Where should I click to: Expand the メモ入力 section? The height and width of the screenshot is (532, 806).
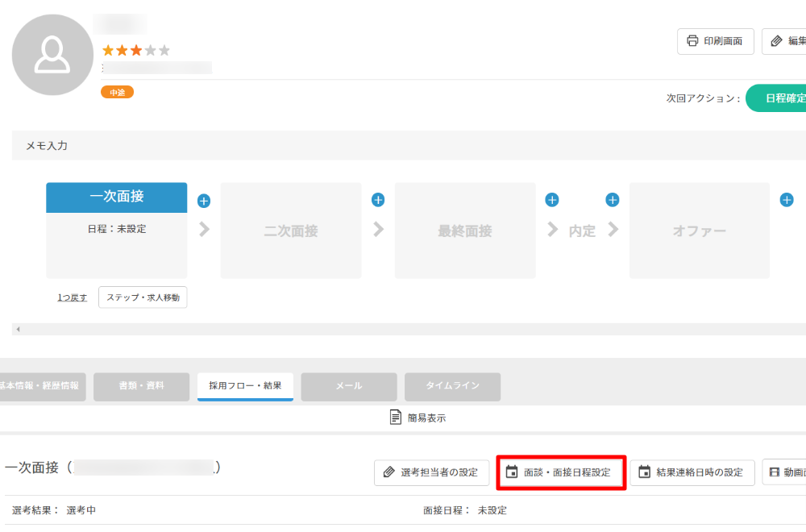click(x=403, y=146)
